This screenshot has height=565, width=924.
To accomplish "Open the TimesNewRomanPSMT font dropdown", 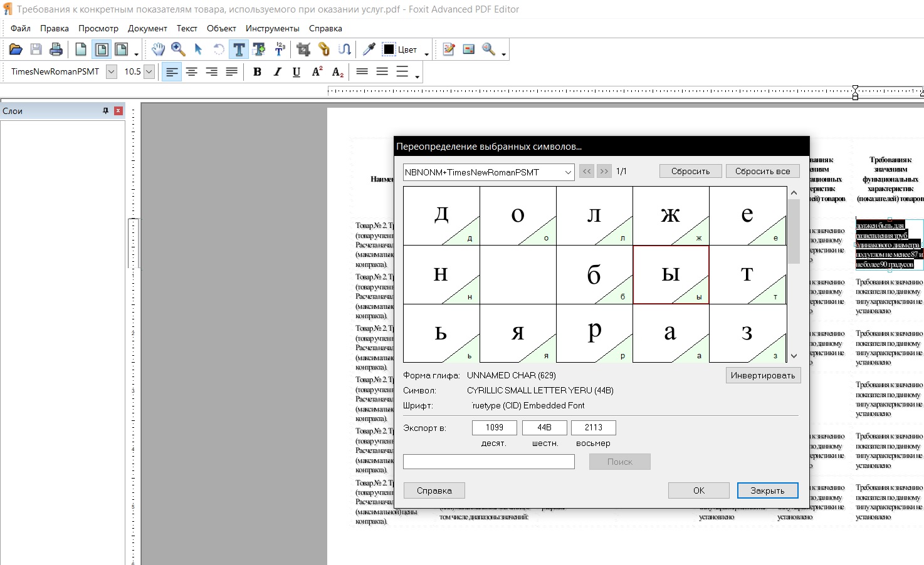I will [x=111, y=72].
